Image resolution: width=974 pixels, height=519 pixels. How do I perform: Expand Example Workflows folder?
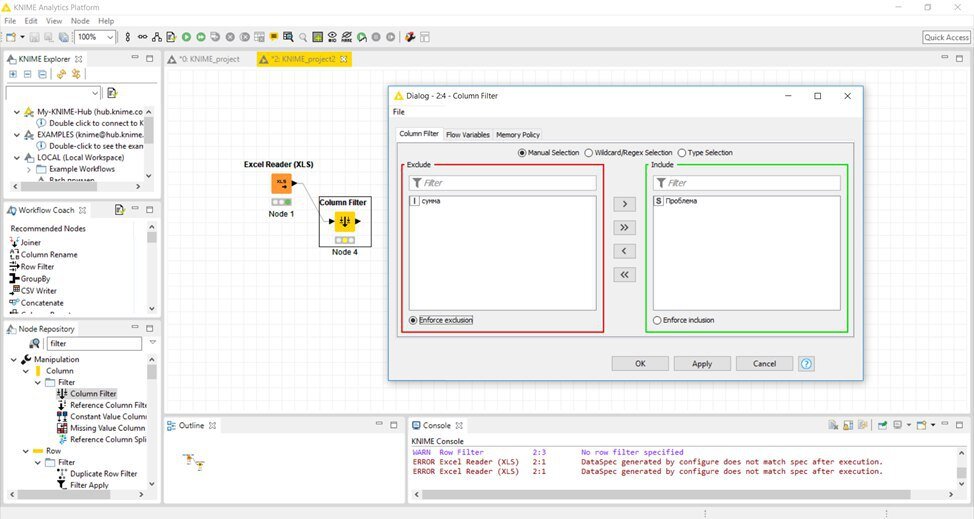(x=29, y=169)
